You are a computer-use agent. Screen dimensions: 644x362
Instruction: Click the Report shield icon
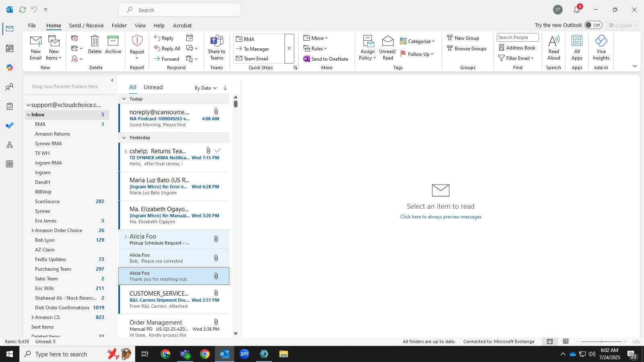(137, 41)
